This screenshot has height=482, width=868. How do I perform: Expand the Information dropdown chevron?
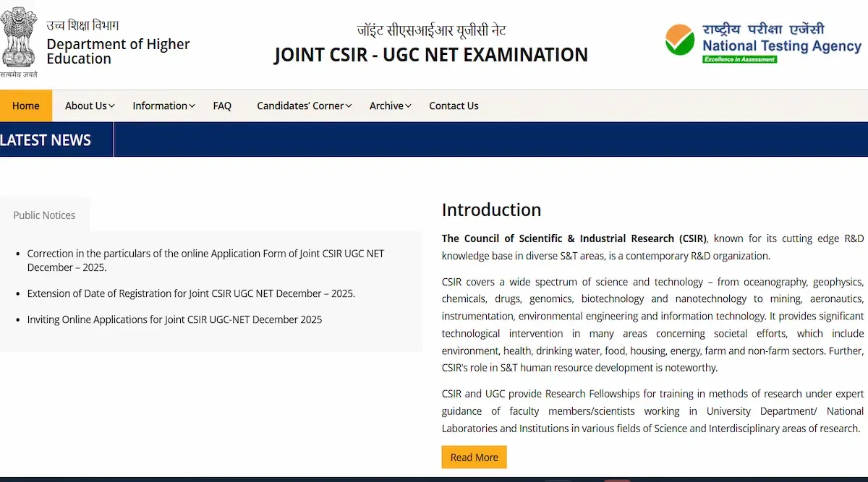click(192, 106)
